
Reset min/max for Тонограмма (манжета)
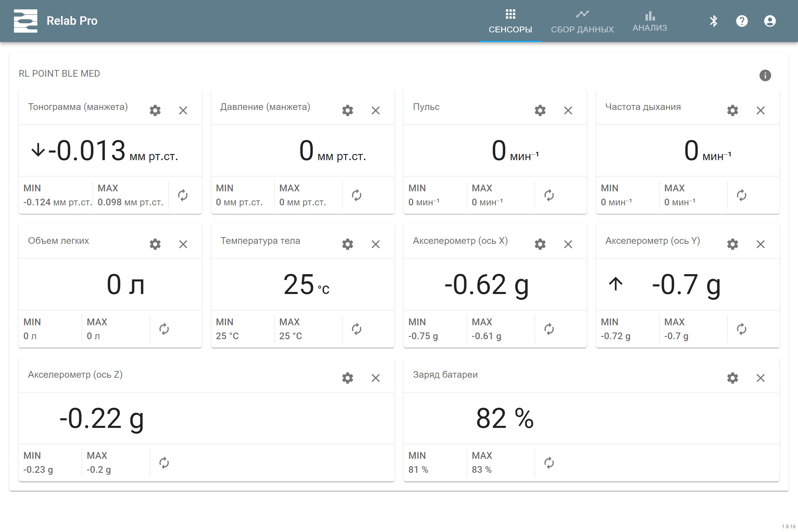[x=183, y=195]
